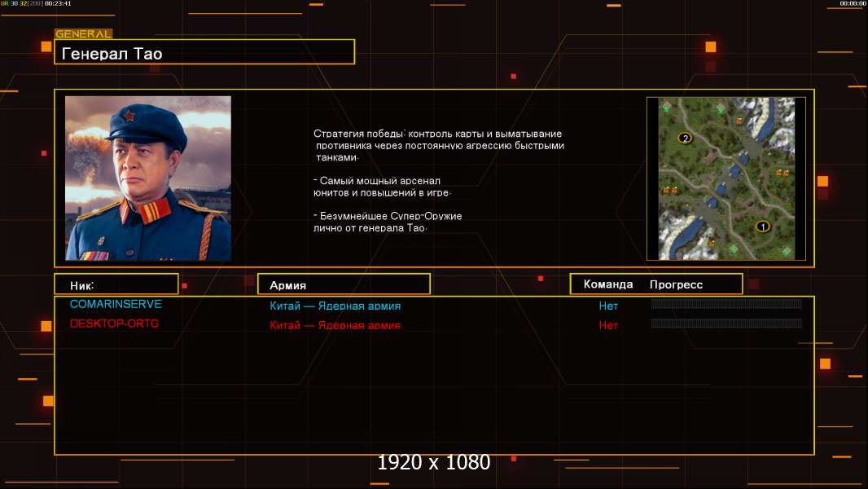This screenshot has height=489, width=868.
Task: Click DESKTOP-ORTG's loading progress bar
Action: (x=726, y=323)
